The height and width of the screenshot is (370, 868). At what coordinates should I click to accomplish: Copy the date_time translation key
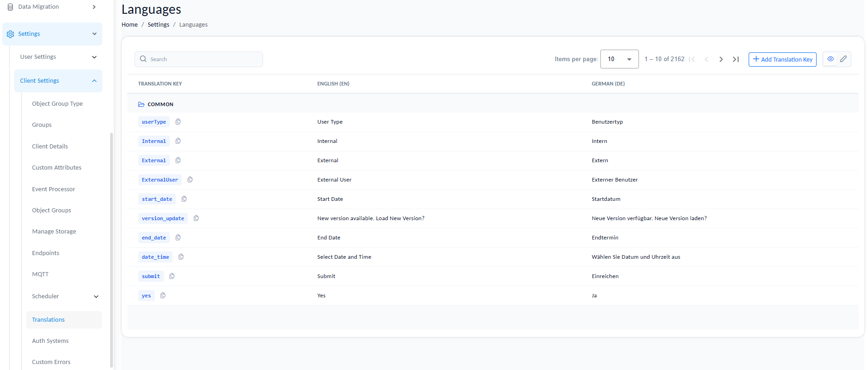click(181, 257)
